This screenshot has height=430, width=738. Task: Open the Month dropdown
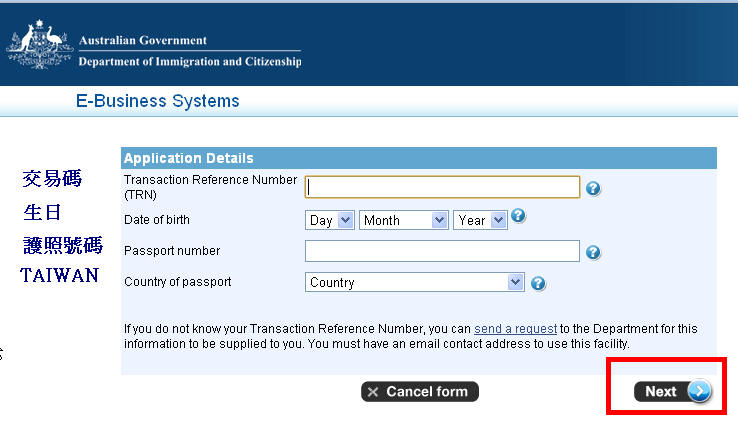coord(403,220)
